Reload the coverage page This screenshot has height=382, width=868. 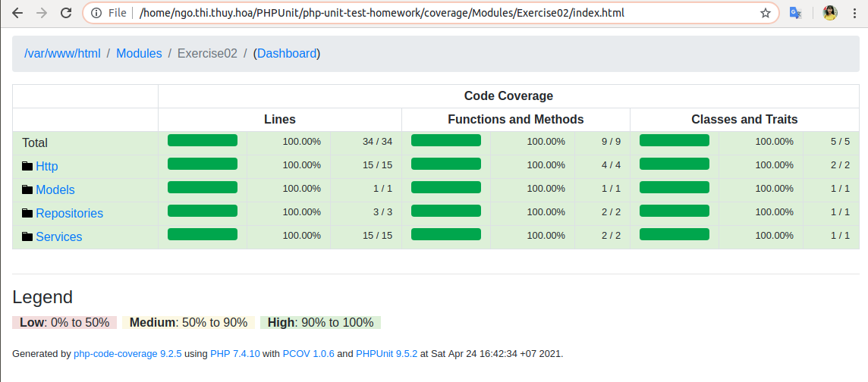coord(66,13)
